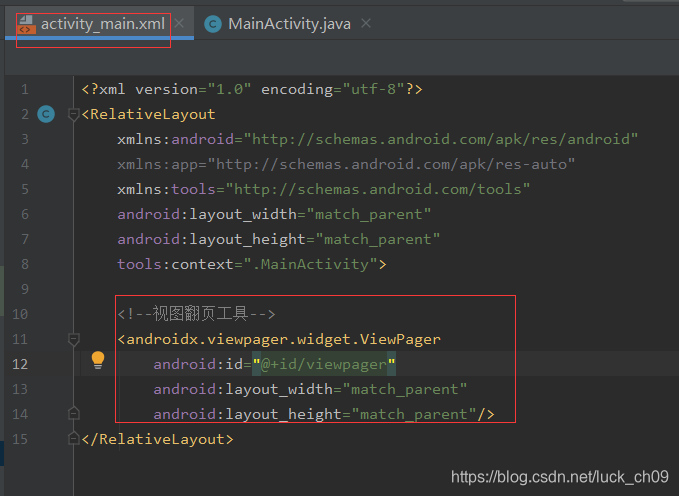The height and width of the screenshot is (496, 679).
Task: Click line number 1 in the gutter
Action: click(25, 89)
